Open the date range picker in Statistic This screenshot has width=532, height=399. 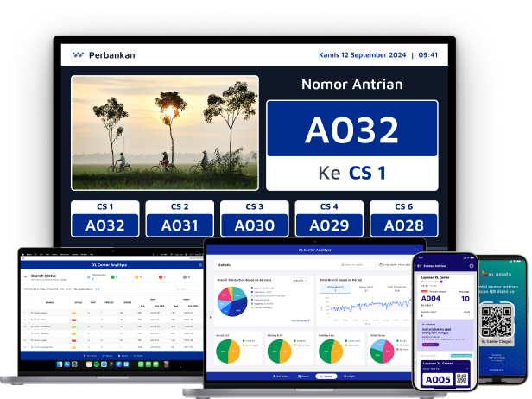[396, 265]
